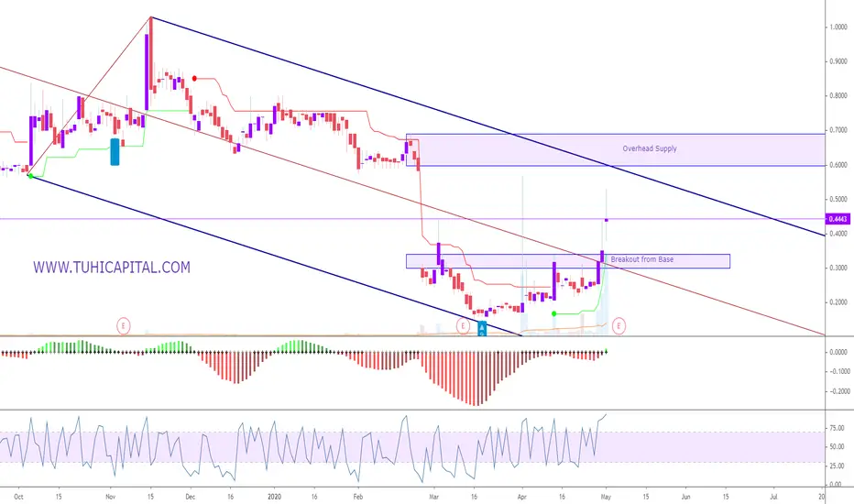The image size is (854, 504).
Task: Click the earnings E marker near May
Action: pos(619,326)
